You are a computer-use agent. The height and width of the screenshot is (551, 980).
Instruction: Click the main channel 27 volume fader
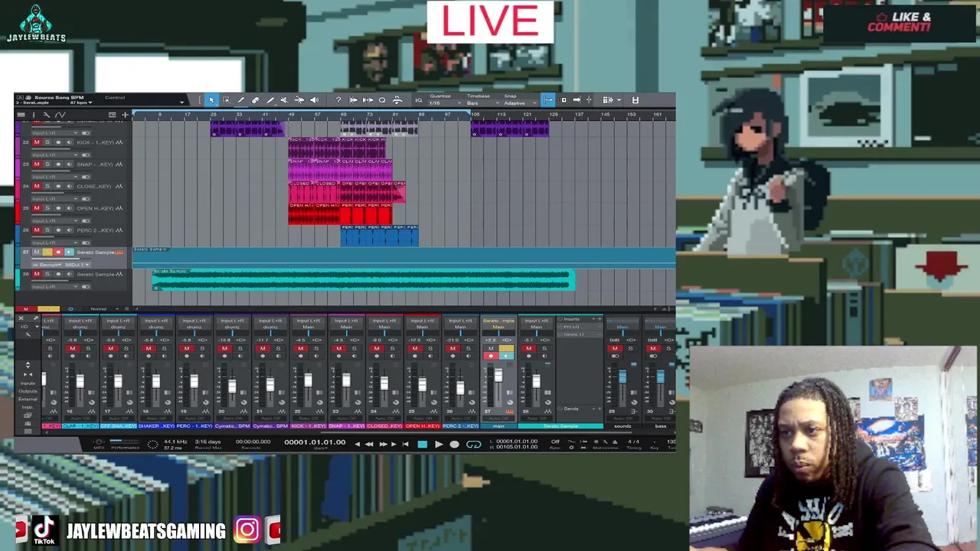point(498,375)
